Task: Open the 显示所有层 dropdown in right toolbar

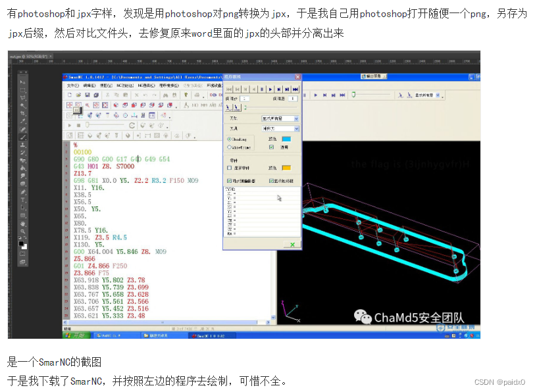Action: (x=427, y=95)
